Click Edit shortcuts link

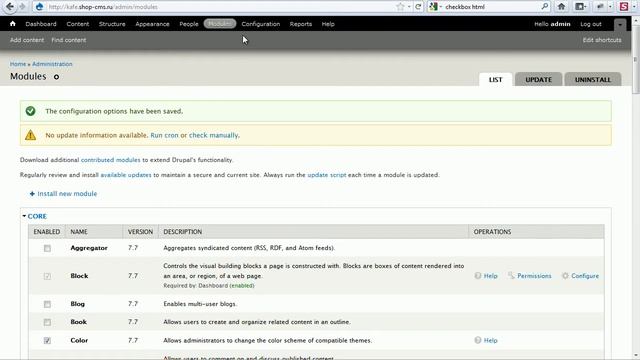coord(602,40)
